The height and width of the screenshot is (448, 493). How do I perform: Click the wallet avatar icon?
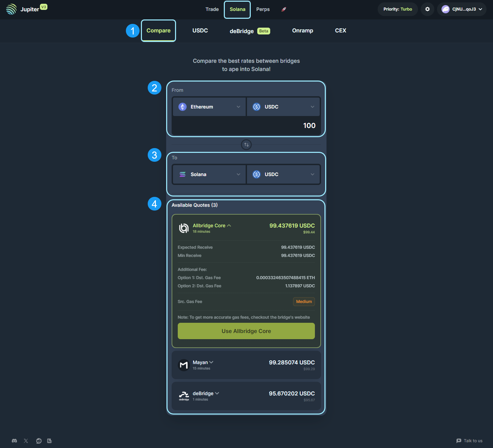tap(446, 9)
